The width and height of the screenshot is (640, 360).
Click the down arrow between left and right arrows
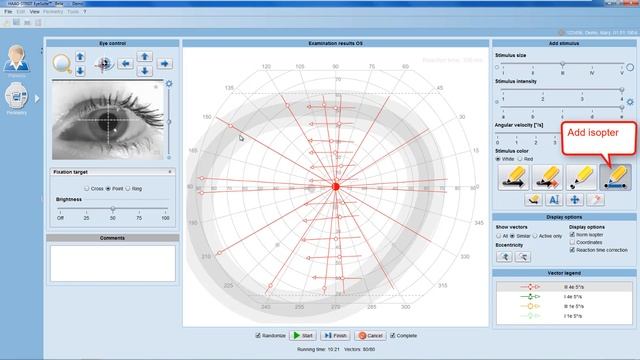click(144, 71)
